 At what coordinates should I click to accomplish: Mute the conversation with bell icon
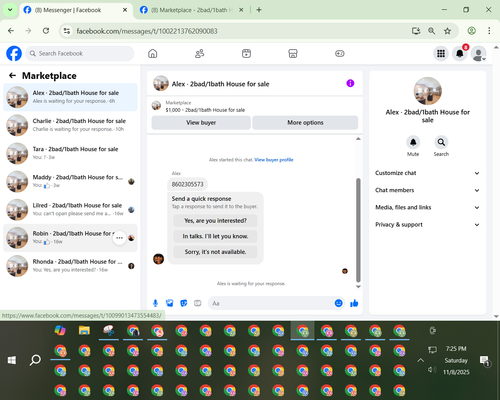click(x=413, y=142)
